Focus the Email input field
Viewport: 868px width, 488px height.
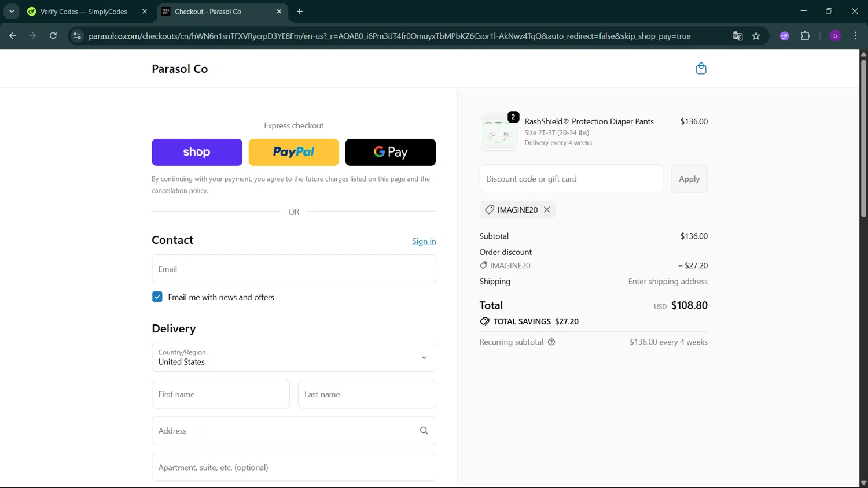(294, 269)
